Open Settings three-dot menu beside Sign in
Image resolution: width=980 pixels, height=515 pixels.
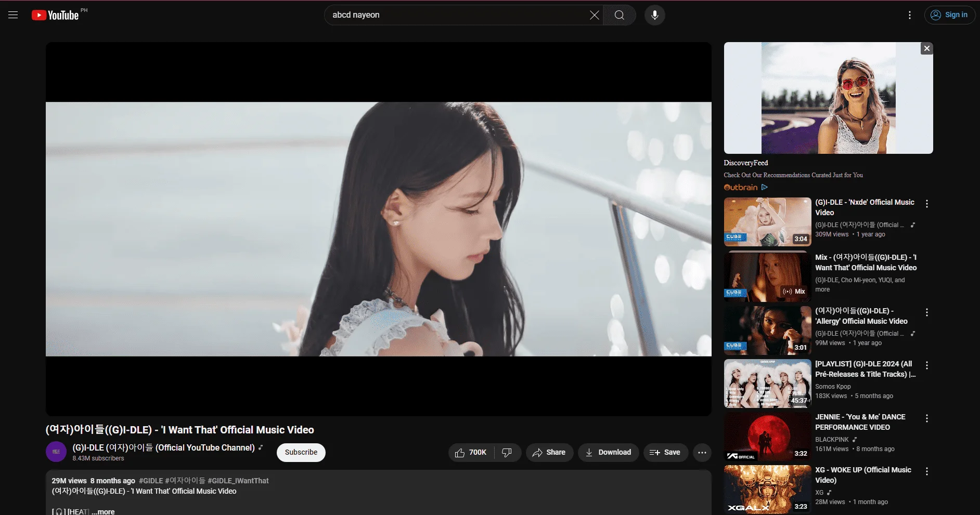(x=910, y=15)
